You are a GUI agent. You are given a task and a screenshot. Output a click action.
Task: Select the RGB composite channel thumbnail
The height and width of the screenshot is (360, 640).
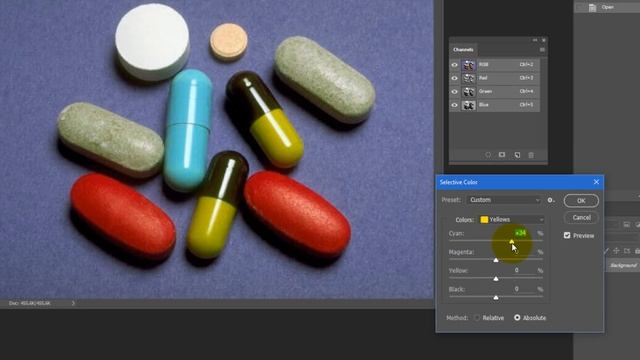coord(469,65)
